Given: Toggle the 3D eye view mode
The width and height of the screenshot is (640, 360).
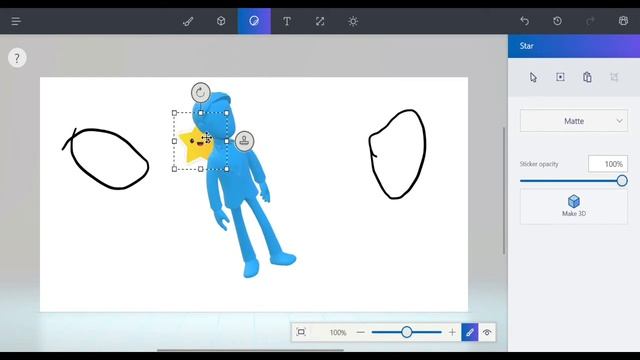Looking at the screenshot, I should point(487,332).
